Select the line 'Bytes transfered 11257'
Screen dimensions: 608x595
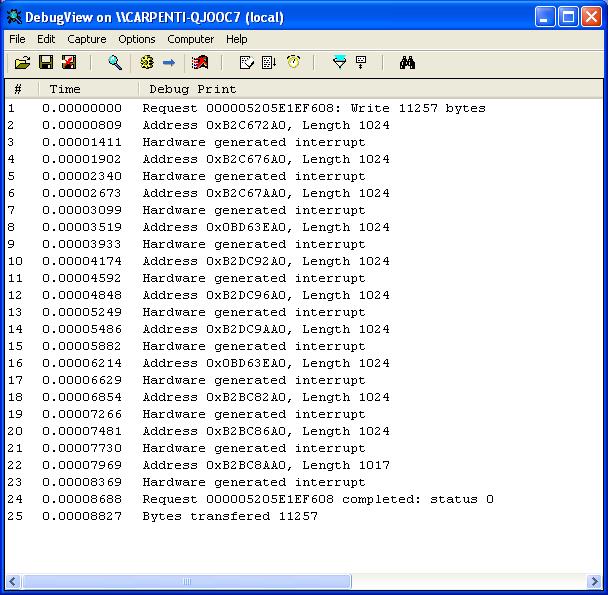[x=229, y=516]
